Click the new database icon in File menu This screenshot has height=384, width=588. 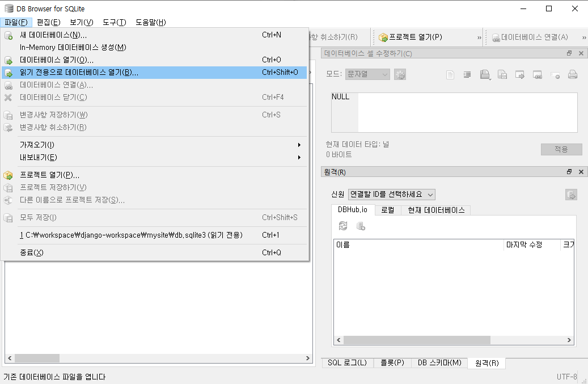9,35
